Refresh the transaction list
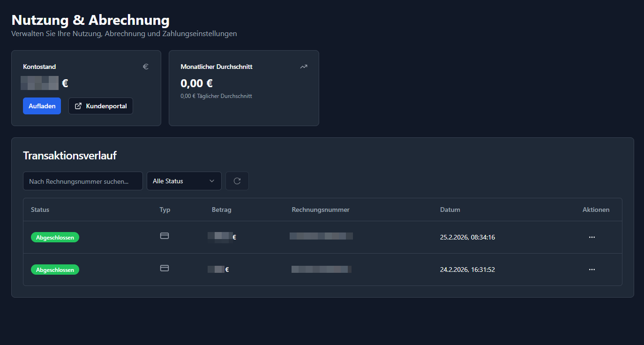This screenshot has width=644, height=345. (x=237, y=181)
